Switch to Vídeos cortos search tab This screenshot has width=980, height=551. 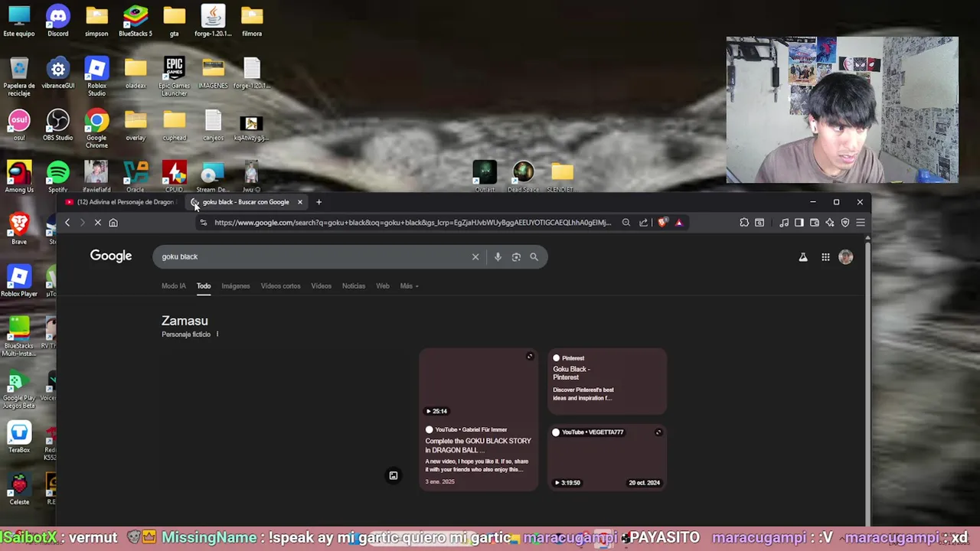281,286
